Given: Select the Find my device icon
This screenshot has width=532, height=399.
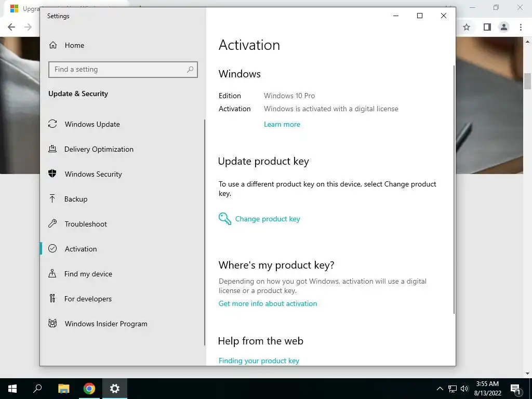Looking at the screenshot, I should [52, 273].
